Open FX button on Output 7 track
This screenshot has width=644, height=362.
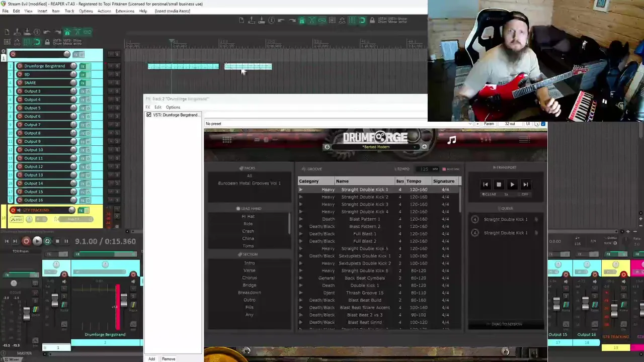click(83, 125)
